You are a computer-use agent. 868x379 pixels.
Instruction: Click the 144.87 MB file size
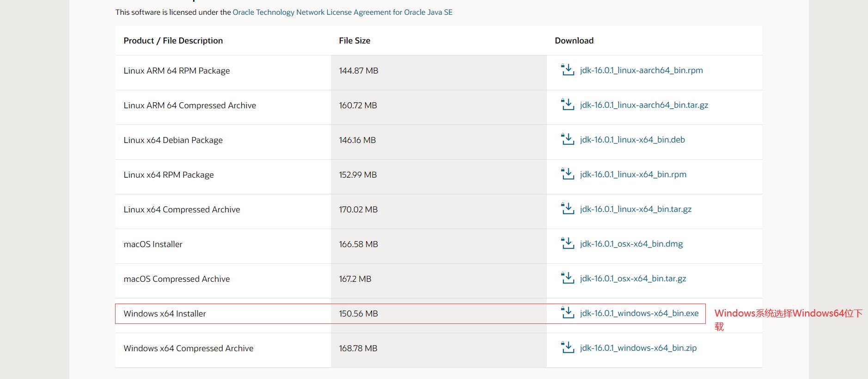click(x=359, y=71)
